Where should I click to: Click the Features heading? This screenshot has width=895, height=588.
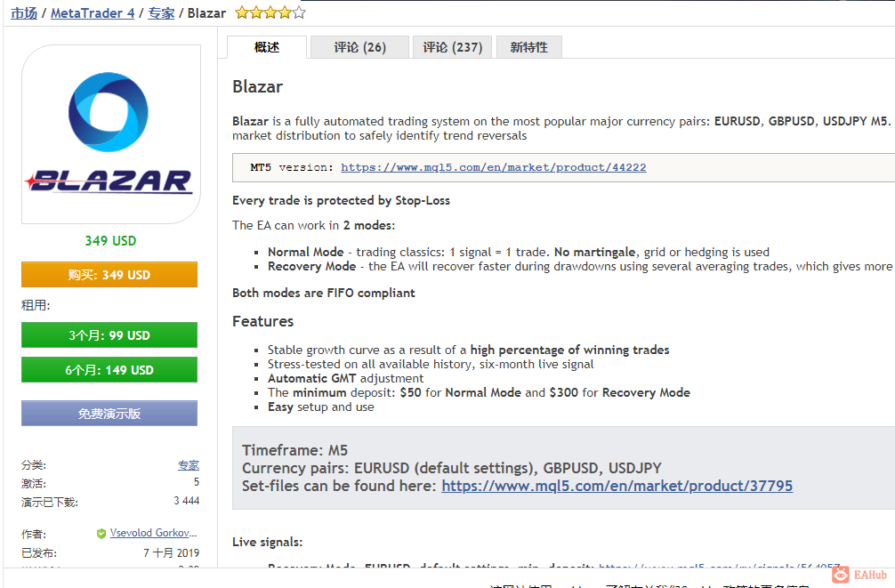pos(262,321)
